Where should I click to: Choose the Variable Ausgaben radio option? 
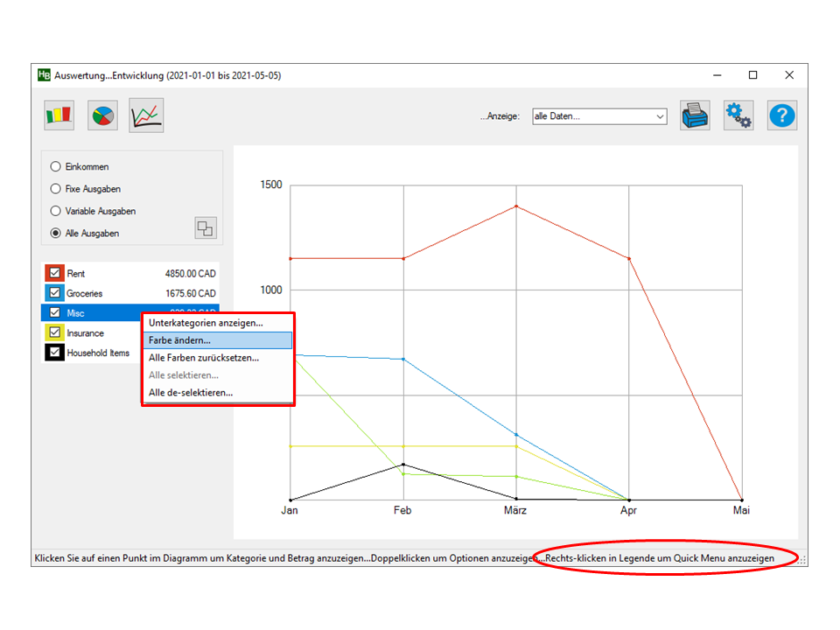pyautogui.click(x=56, y=211)
